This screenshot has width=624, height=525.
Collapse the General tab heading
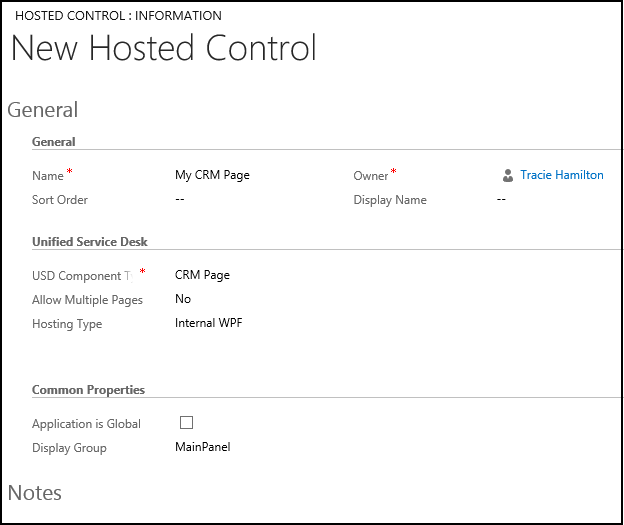(x=43, y=110)
